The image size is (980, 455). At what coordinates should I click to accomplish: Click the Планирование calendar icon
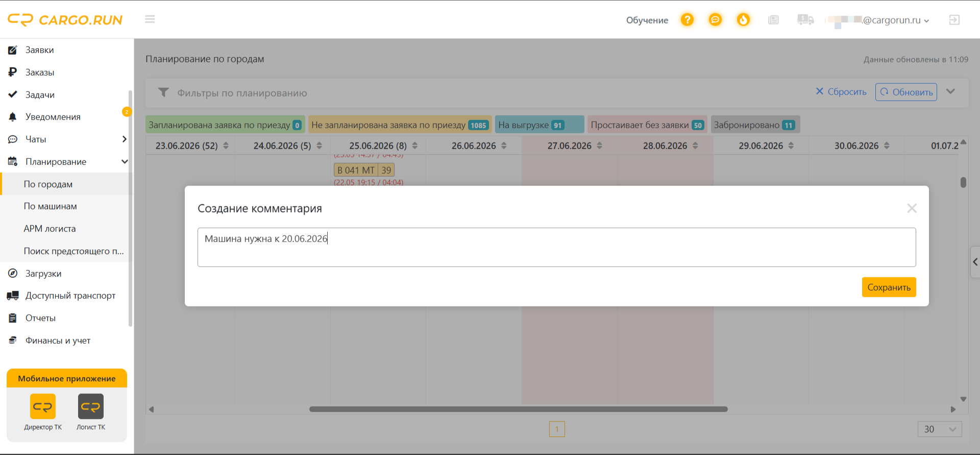(13, 161)
